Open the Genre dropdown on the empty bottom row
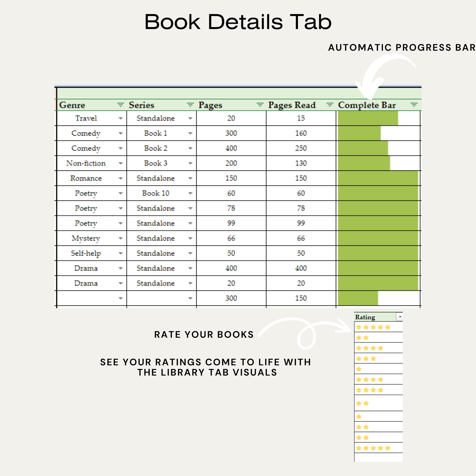 [x=120, y=298]
